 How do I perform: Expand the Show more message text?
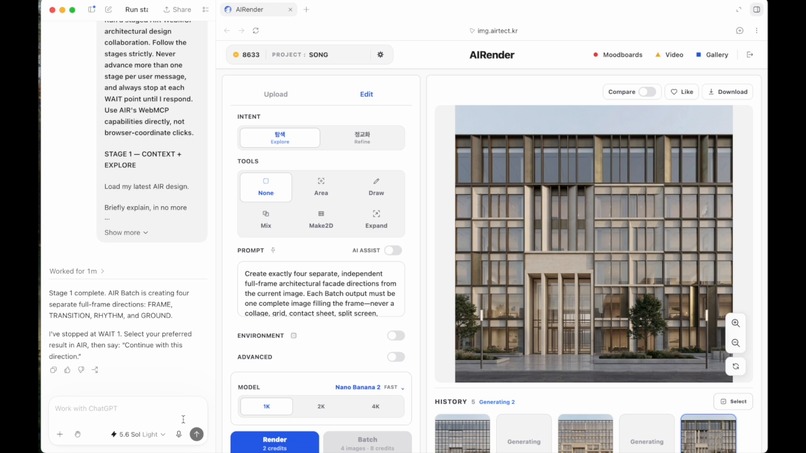(x=126, y=232)
